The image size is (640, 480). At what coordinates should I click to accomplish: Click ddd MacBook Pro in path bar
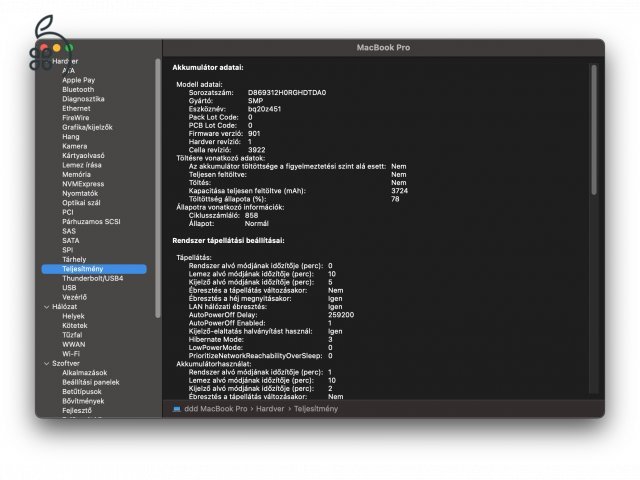pyautogui.click(x=216, y=409)
